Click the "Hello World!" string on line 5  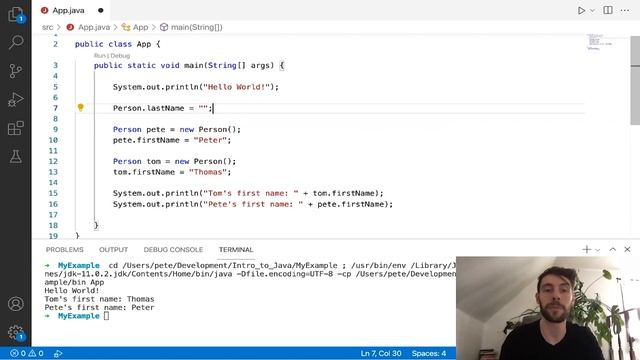click(237, 87)
